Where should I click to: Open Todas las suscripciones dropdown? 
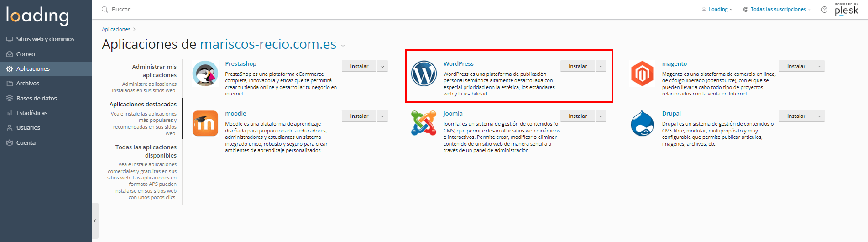777,9
